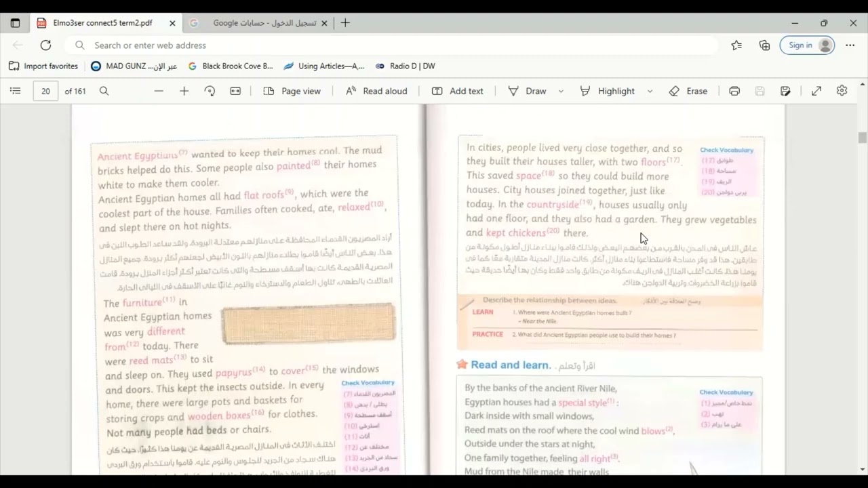The height and width of the screenshot is (488, 868).
Task: Open the tab actions menu icon
Action: [x=16, y=23]
